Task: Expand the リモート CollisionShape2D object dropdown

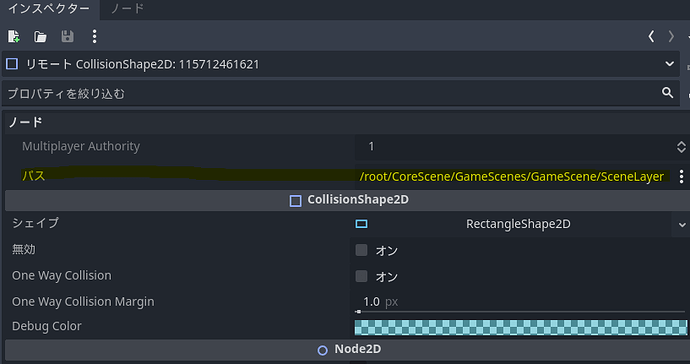Action: point(669,64)
